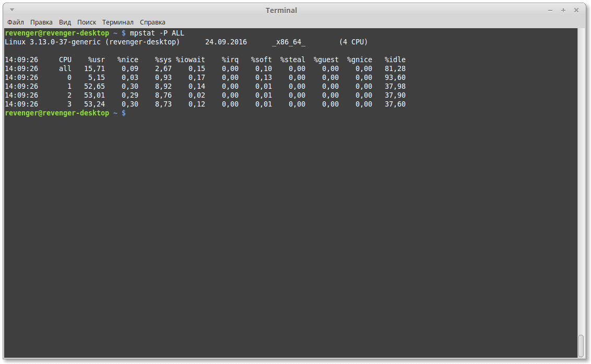Click the %sys value '8,76'
The width and height of the screenshot is (591, 364).
163,96
